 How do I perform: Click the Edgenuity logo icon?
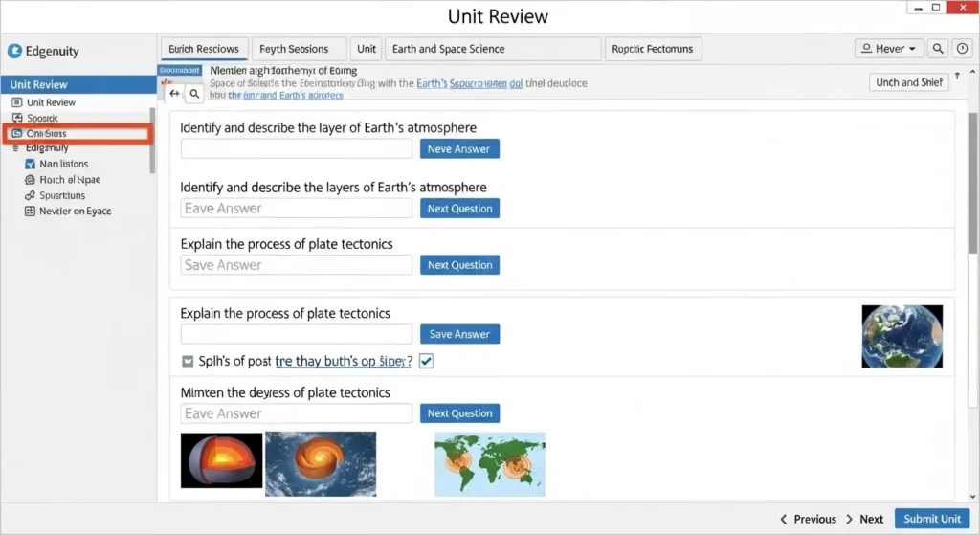[14, 52]
